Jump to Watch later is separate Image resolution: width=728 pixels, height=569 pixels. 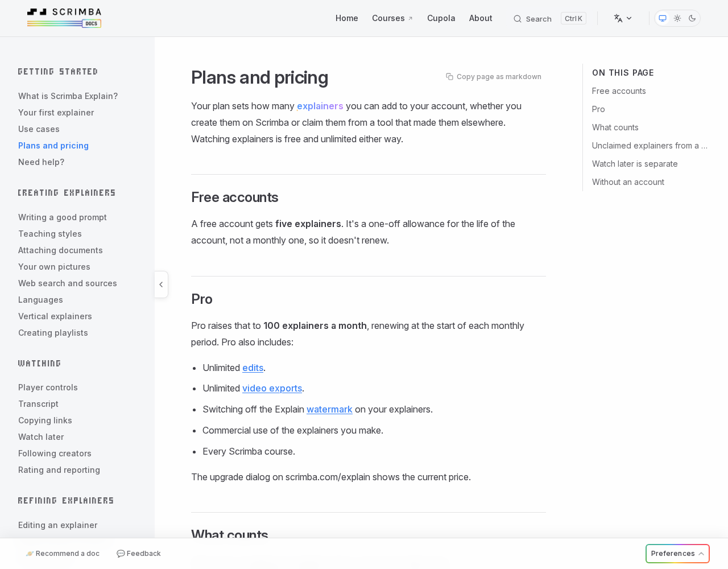coord(635,164)
